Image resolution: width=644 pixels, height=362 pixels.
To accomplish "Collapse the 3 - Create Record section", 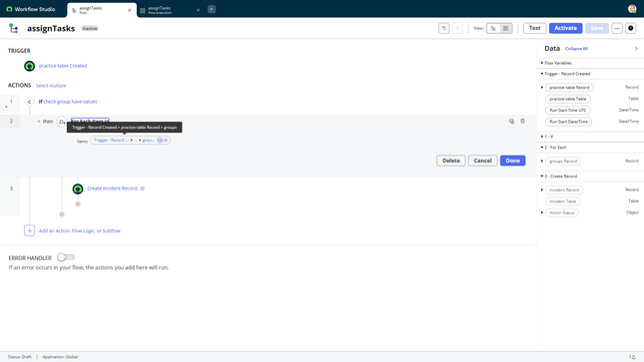I will (x=542, y=177).
